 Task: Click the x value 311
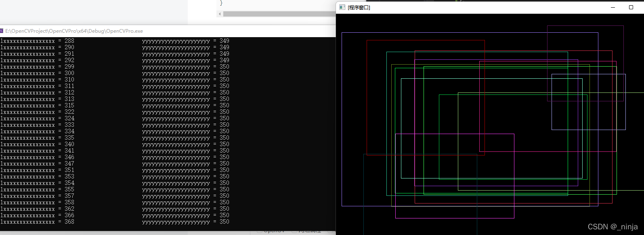[69, 86]
